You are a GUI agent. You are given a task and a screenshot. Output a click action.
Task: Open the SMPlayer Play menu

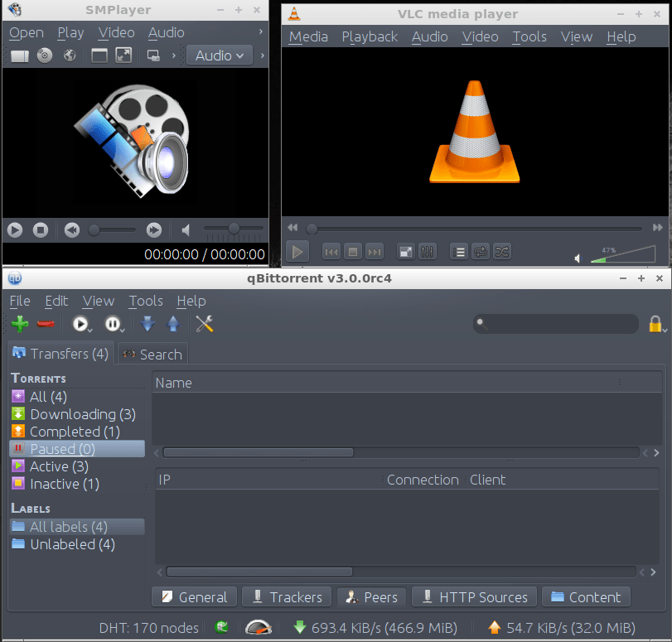pos(70,32)
